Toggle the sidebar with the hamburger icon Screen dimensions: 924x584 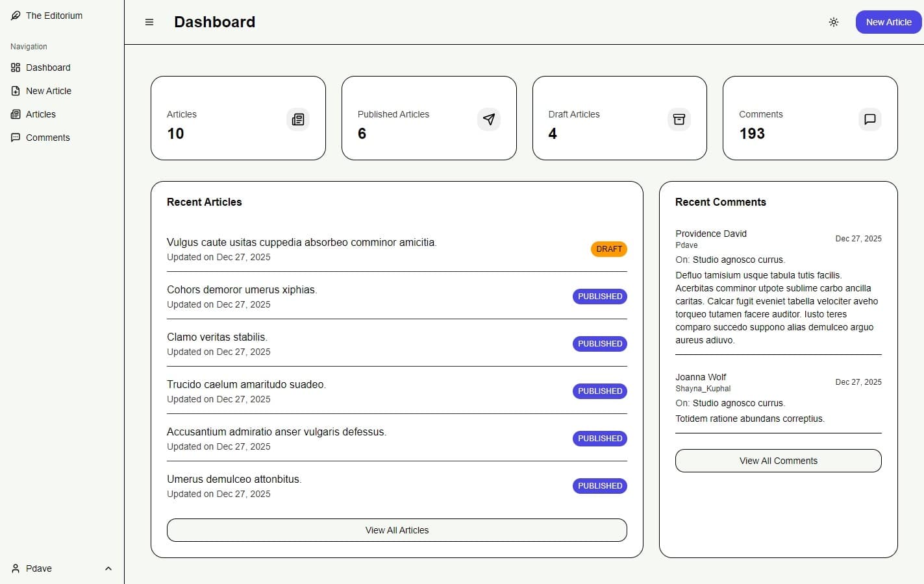(149, 21)
